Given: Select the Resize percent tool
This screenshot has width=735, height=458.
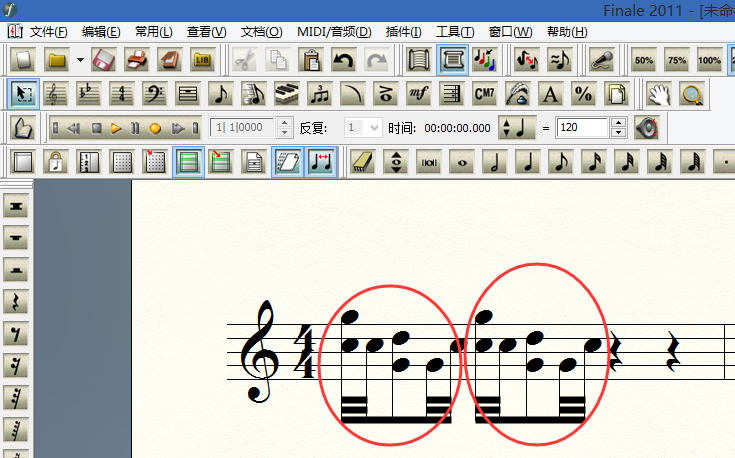Looking at the screenshot, I should click(x=583, y=94).
